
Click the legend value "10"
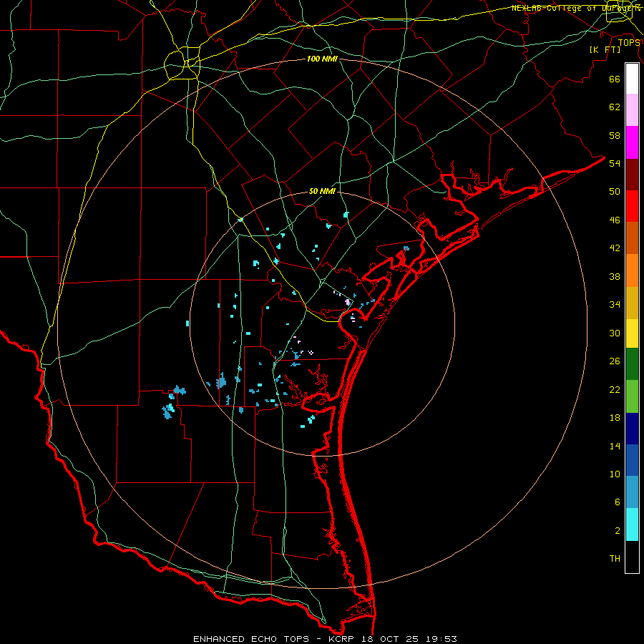coord(615,474)
